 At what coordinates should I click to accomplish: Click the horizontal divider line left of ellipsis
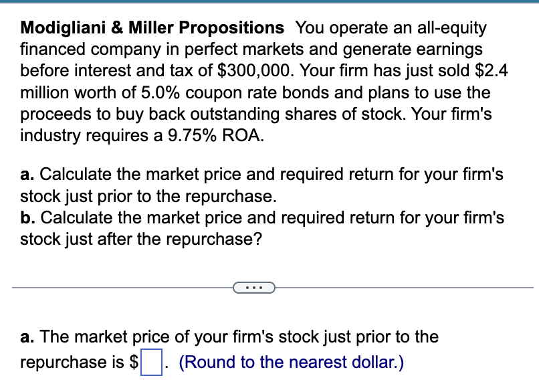click(x=122, y=288)
